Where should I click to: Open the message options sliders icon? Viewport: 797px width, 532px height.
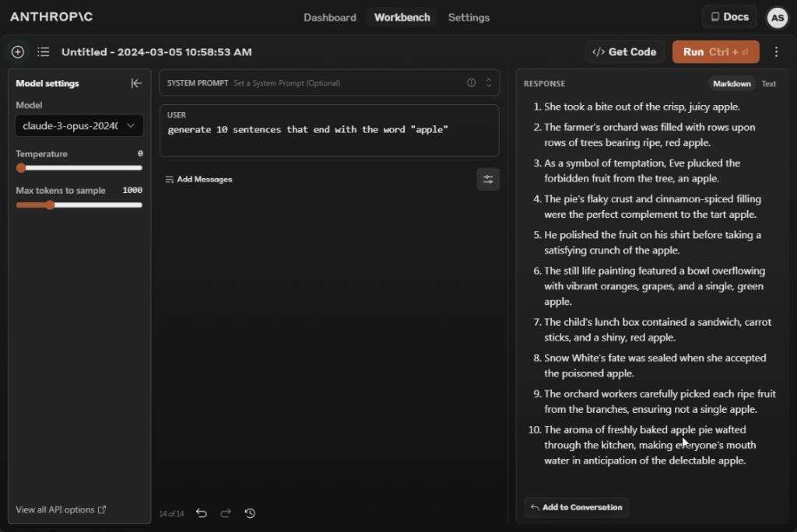point(488,180)
